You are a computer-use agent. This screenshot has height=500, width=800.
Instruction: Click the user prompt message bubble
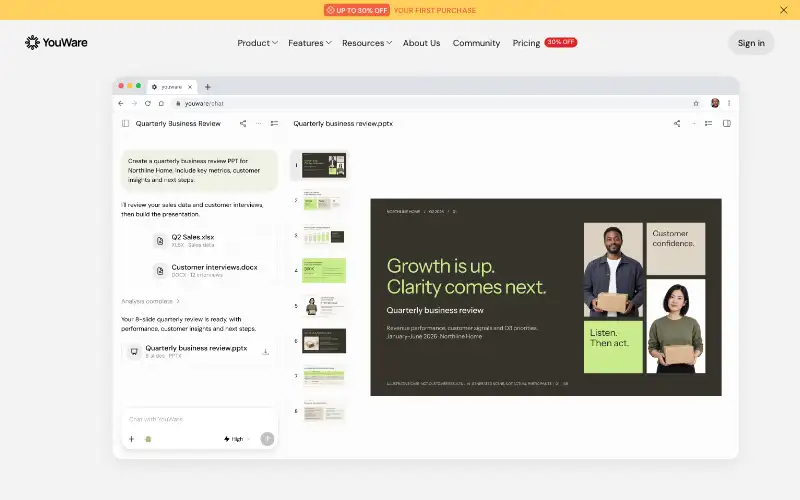[x=199, y=170]
